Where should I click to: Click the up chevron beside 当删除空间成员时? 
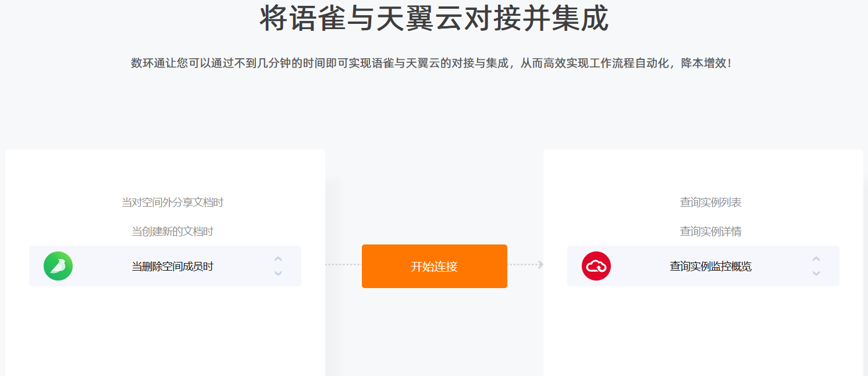tap(278, 259)
